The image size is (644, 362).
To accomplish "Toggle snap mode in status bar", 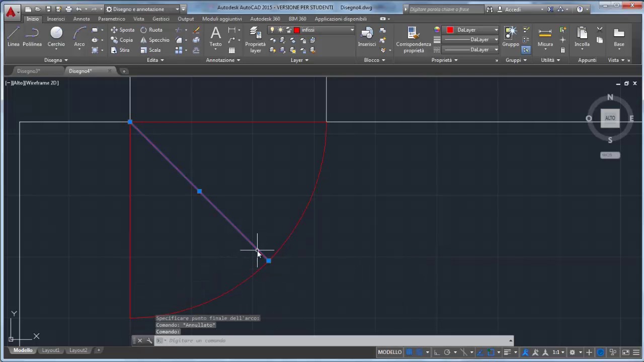I will (419, 352).
